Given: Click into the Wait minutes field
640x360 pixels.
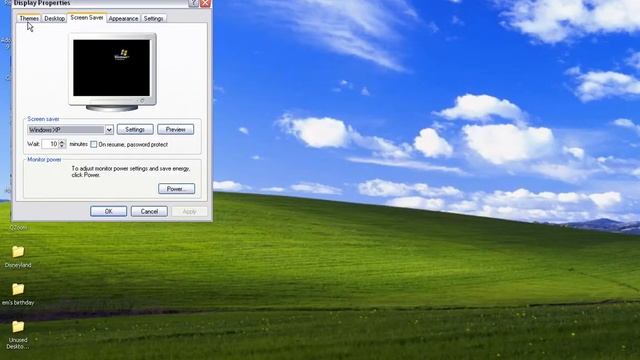Looking at the screenshot, I should coord(50,144).
